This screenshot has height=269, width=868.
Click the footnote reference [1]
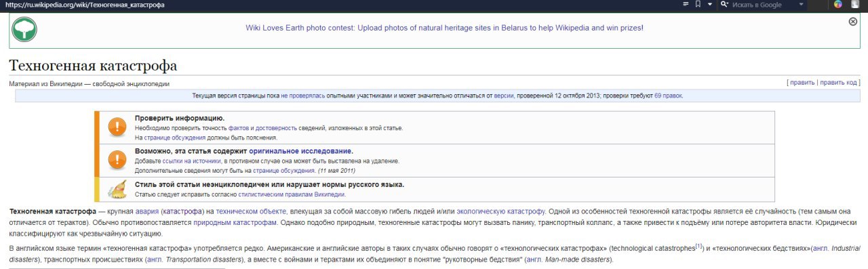(x=699, y=247)
